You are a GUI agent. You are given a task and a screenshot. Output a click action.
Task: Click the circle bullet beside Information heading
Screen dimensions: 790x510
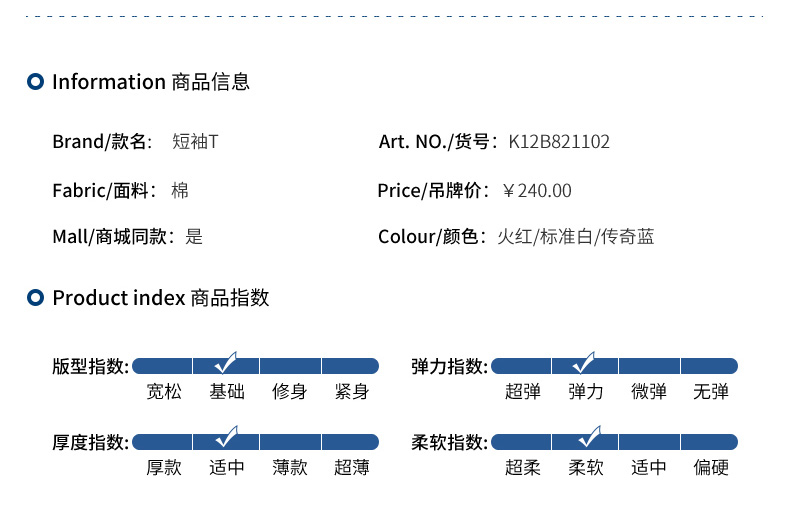pyautogui.click(x=35, y=82)
